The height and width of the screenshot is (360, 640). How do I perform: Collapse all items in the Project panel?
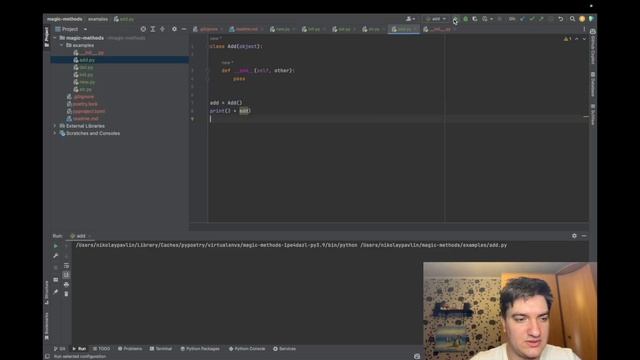(x=162, y=29)
